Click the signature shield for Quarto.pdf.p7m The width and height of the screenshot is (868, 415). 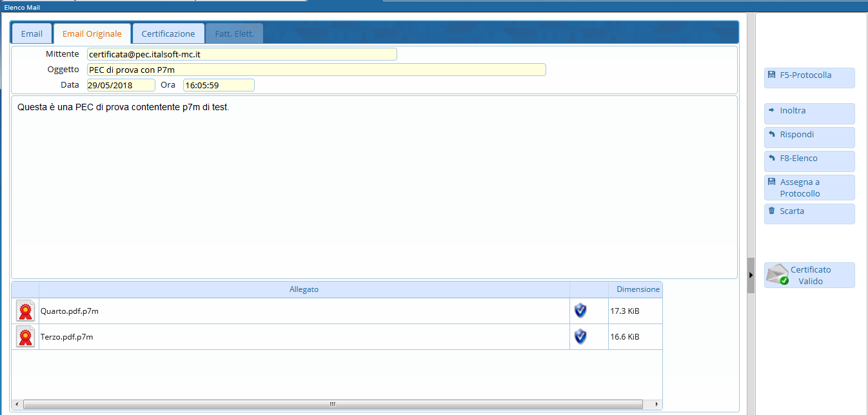580,311
